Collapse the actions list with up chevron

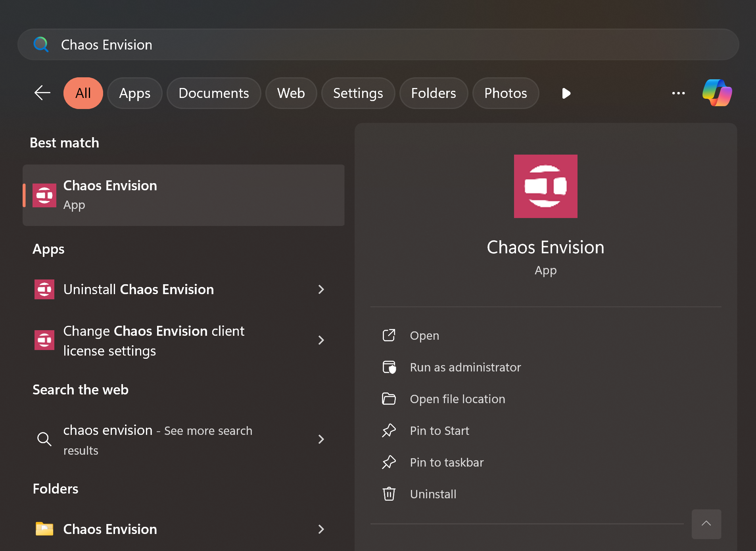coord(706,524)
